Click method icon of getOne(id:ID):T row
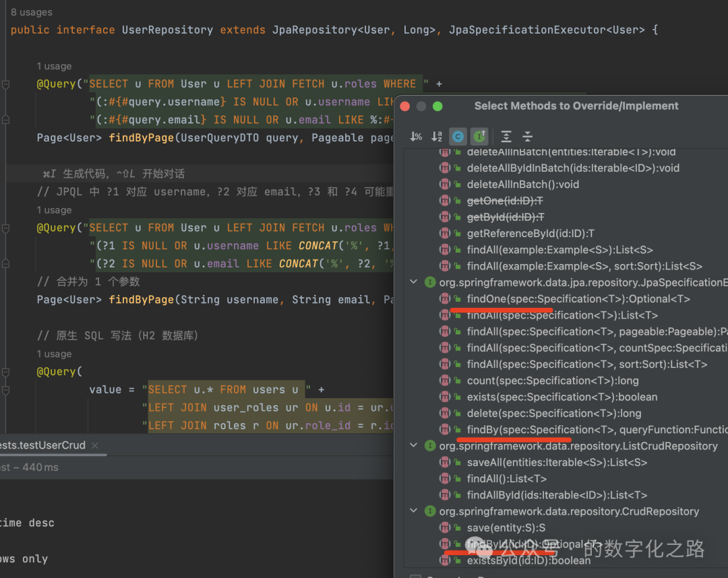The image size is (728, 578). 445,200
